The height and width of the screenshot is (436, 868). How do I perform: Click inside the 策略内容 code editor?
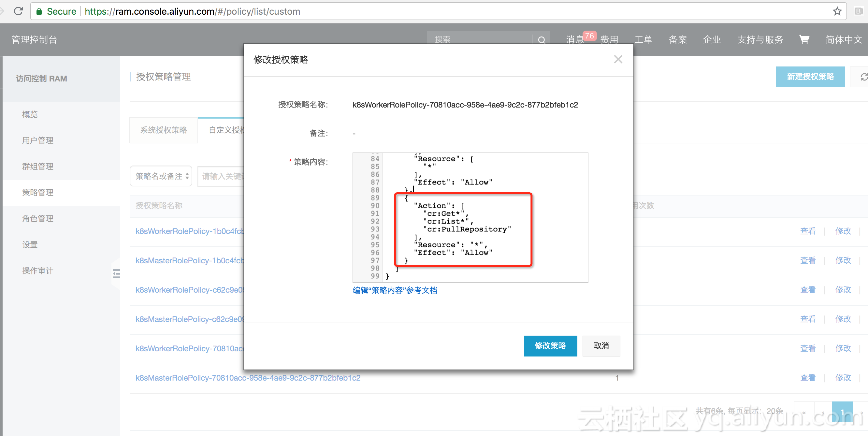470,217
